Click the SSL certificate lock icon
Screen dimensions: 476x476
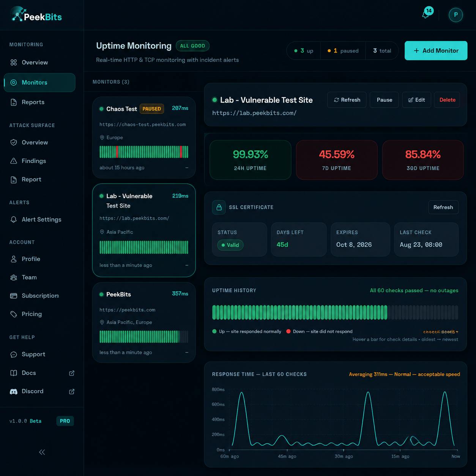tap(219, 207)
